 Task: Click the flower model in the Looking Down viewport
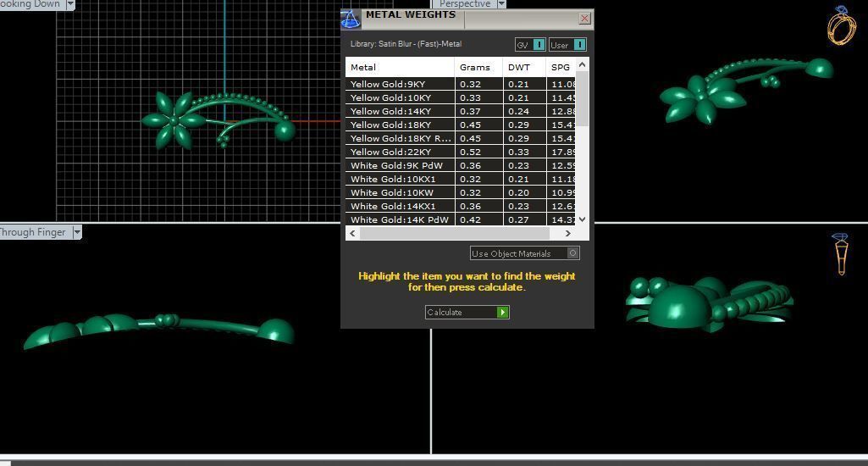(174, 120)
